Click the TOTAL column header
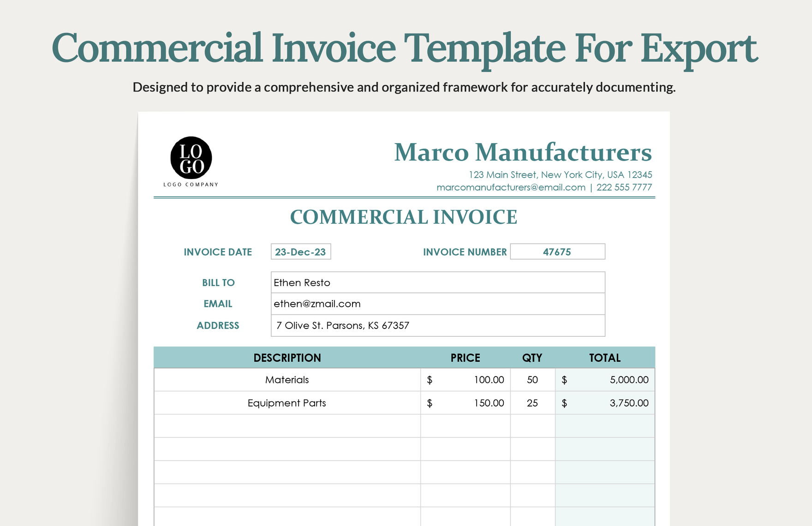Viewport: 812px width, 526px height. coord(605,358)
